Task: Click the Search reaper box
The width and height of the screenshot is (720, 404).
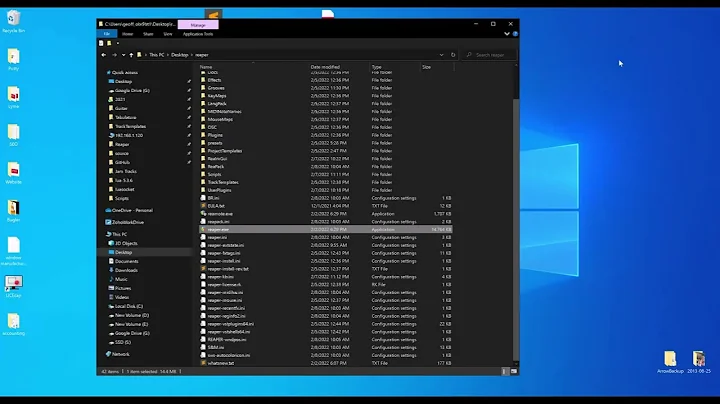Action: pyautogui.click(x=489, y=55)
